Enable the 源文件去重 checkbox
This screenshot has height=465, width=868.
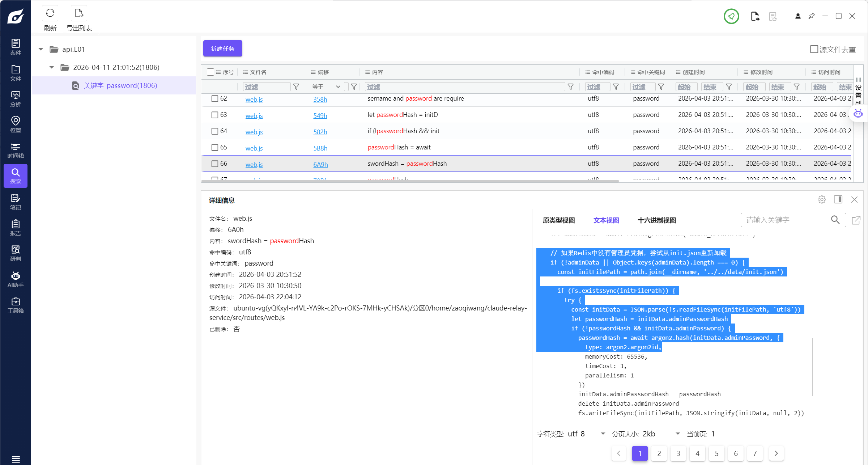point(814,49)
